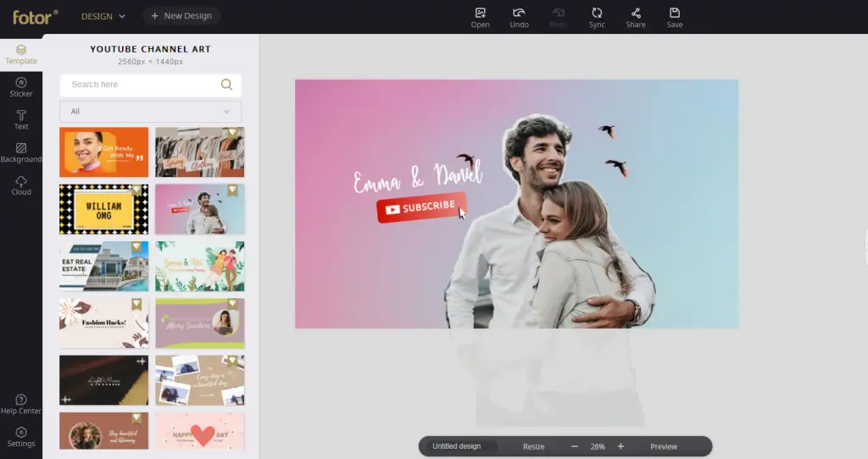Open Settings in the sidebar

coord(21,437)
